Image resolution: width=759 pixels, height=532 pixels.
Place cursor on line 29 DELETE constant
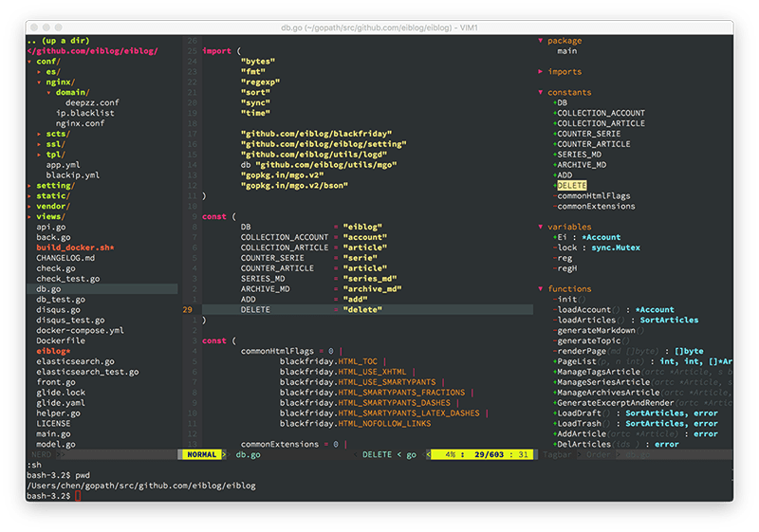(255, 310)
